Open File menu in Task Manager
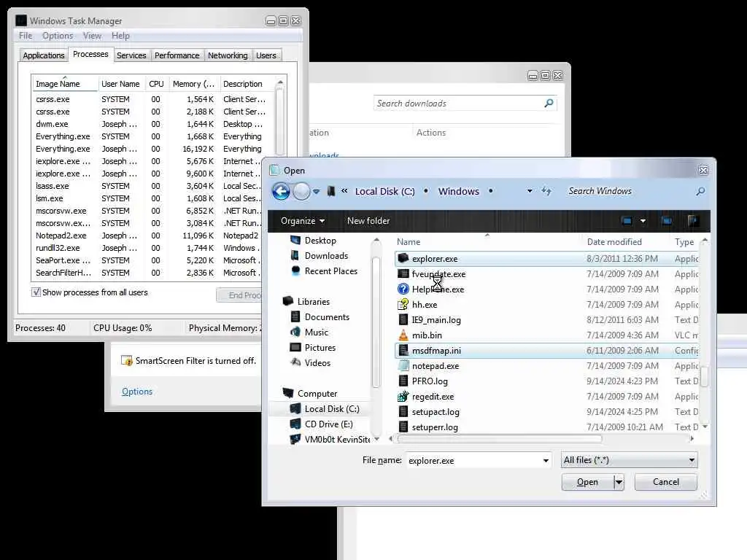747x560 pixels. tap(26, 36)
